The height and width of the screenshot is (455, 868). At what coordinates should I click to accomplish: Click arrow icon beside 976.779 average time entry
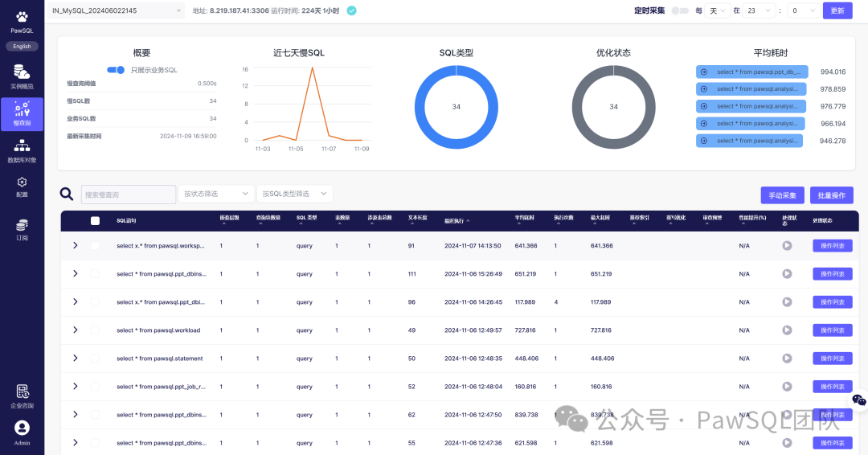tap(704, 106)
